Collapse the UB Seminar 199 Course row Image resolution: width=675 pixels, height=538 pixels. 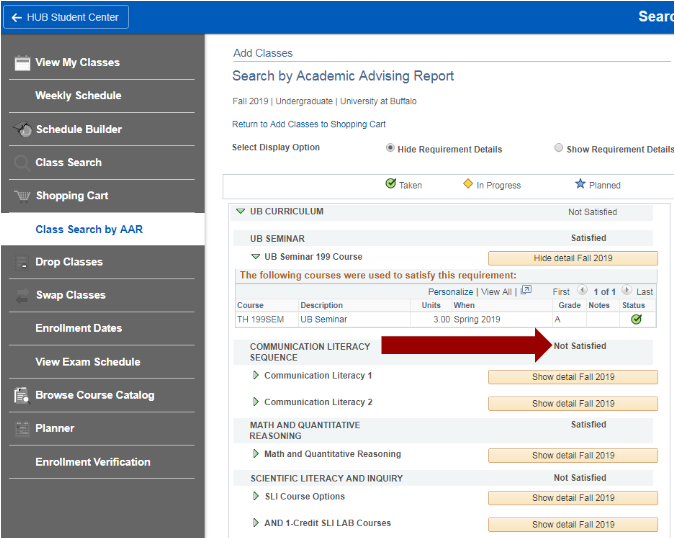(256, 257)
